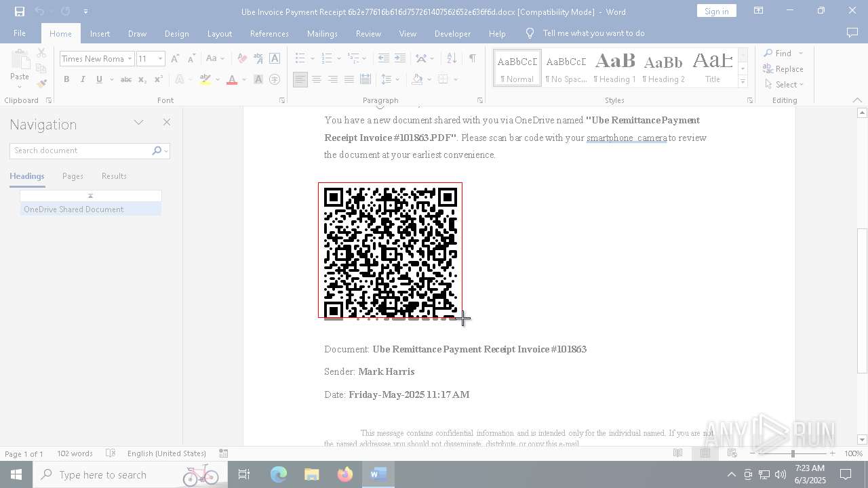Open Microsoft Edge from taskbar
Viewport: 868px width, 488px height.
279,474
